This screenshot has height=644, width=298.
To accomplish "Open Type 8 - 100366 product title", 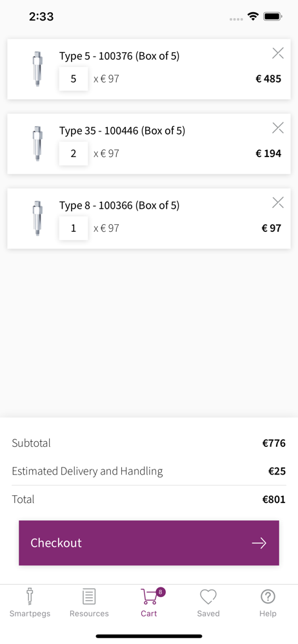I will [x=119, y=205].
